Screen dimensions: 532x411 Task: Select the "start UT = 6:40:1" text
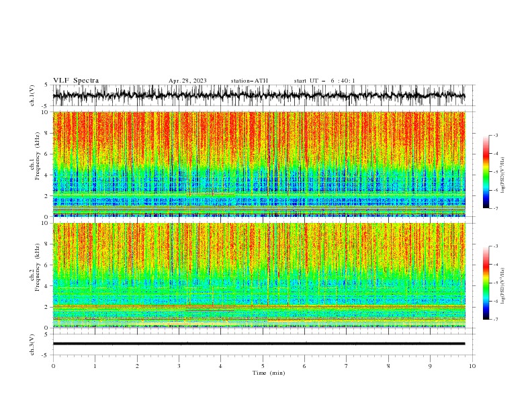pos(324,81)
